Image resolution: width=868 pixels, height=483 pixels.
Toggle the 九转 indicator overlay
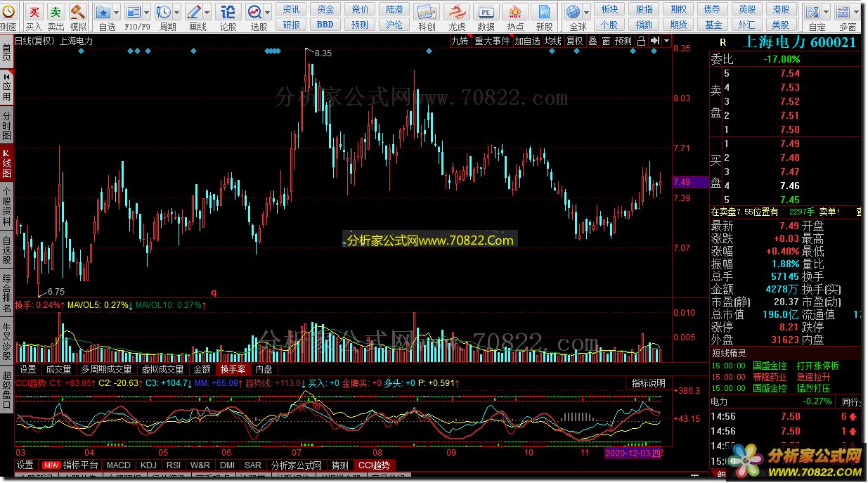click(460, 41)
